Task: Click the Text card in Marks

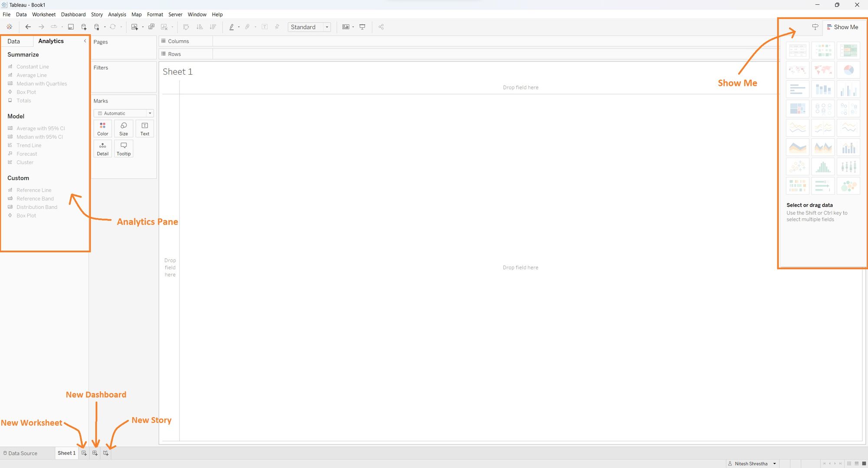Action: point(145,129)
